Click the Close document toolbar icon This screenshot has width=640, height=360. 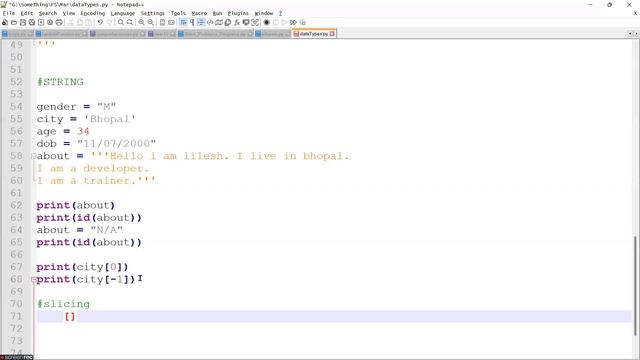pyautogui.click(x=41, y=22)
